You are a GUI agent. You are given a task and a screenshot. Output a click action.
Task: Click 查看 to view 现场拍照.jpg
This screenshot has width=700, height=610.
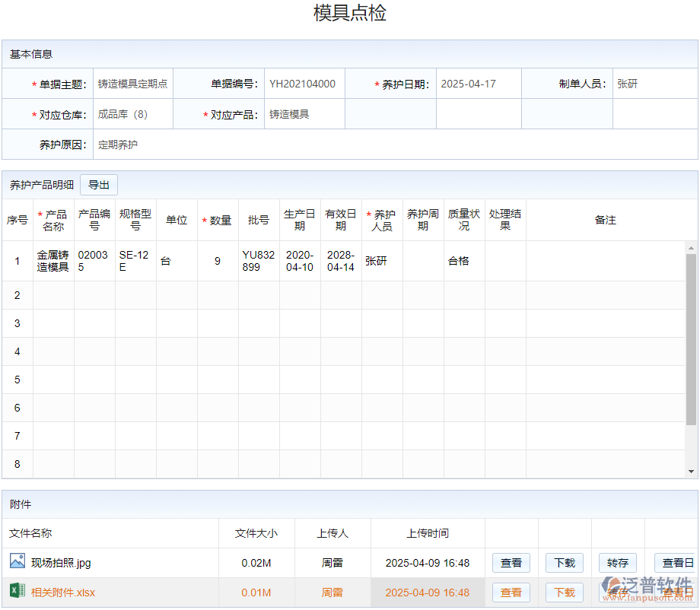511,563
